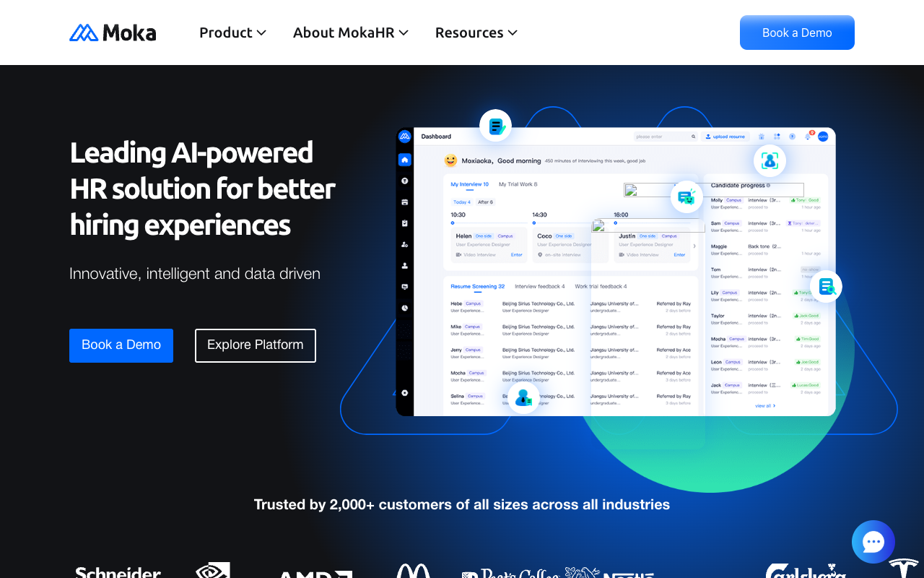Click the floating chat smiley icon
This screenshot has height=578, width=924.
click(687, 197)
